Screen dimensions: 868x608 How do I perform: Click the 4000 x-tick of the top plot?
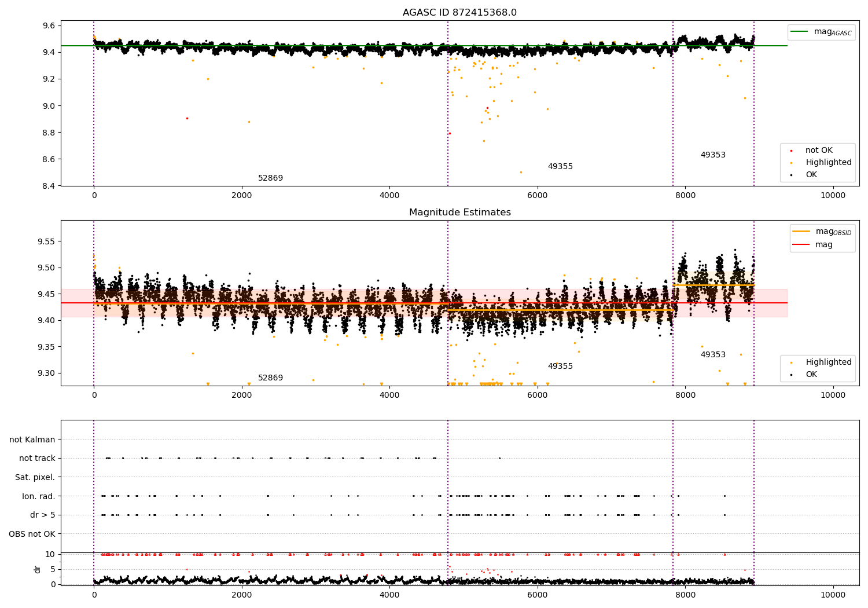[x=389, y=196]
